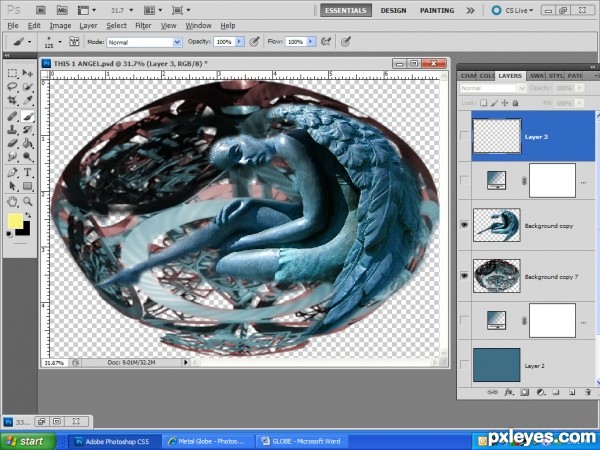Select the Eyedropper tool
The height and width of the screenshot is (450, 600).
(28, 101)
